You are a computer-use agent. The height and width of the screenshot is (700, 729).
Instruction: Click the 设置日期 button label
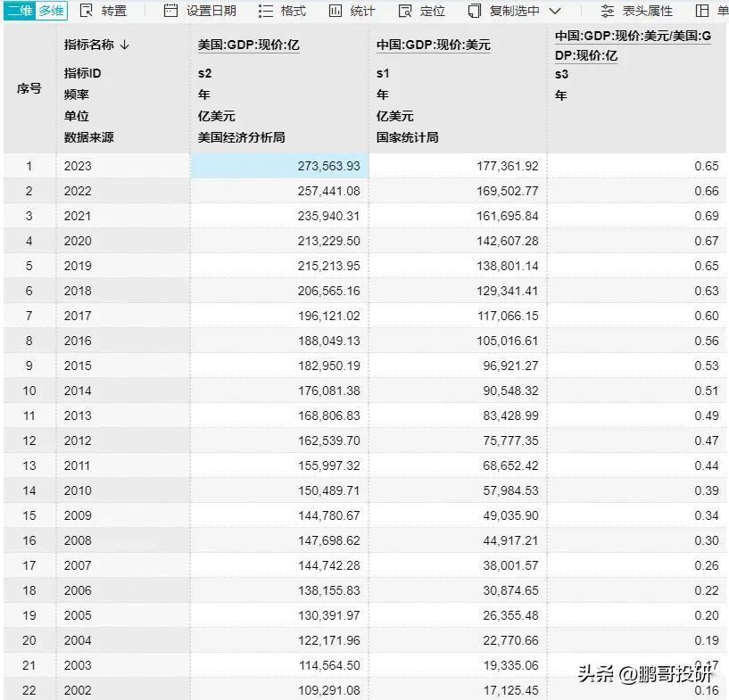click(211, 10)
